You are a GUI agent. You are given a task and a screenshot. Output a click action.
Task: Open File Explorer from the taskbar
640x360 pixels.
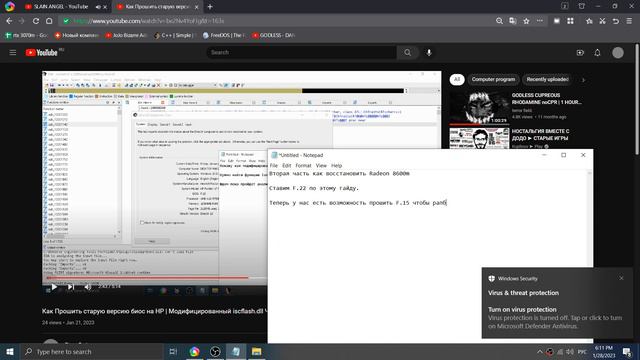click(256, 351)
